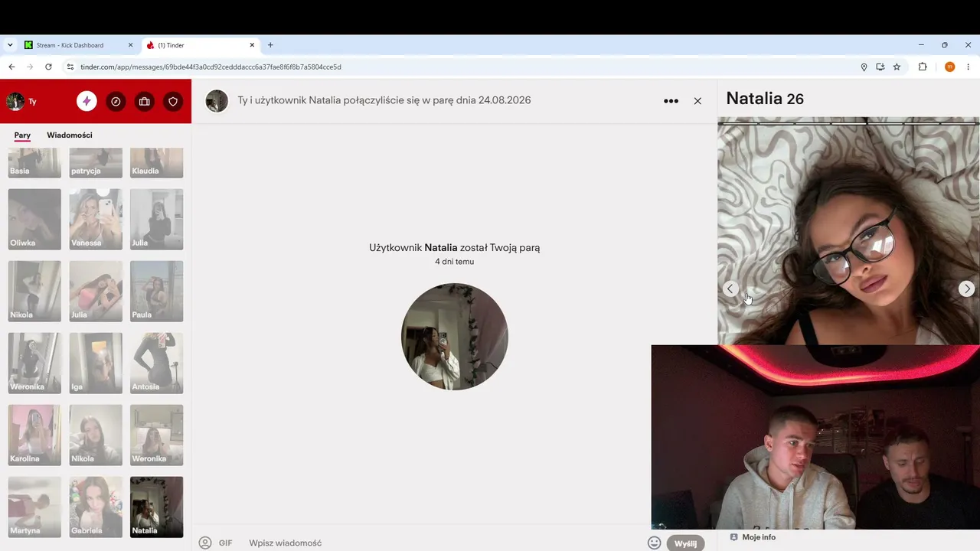Close the Kick Dashboard browser tab

130,45
